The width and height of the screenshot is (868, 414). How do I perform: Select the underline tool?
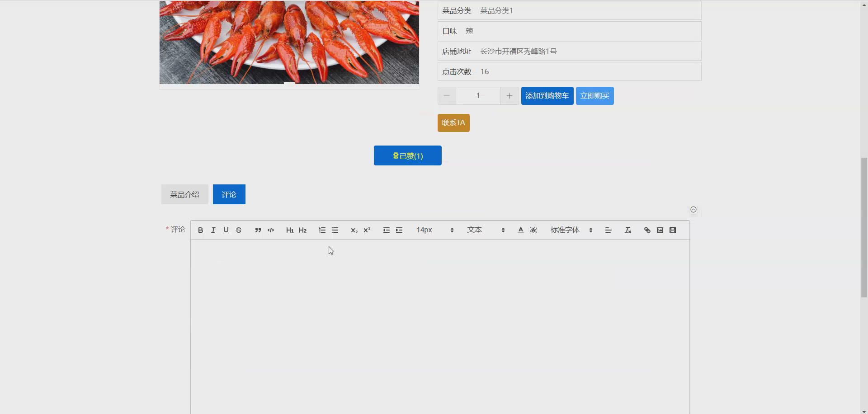226,230
